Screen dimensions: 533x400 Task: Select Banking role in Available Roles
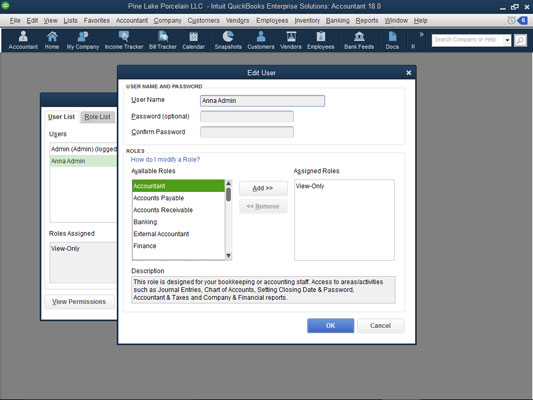point(178,222)
